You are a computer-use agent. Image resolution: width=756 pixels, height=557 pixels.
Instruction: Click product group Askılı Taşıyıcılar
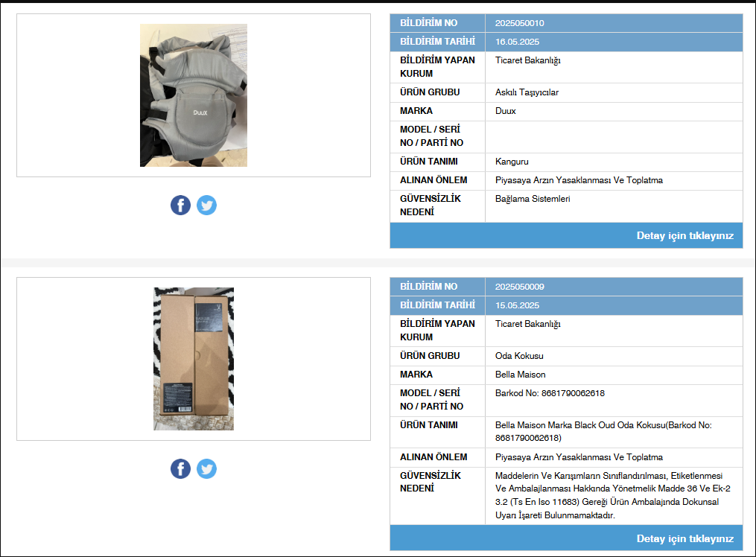click(527, 92)
